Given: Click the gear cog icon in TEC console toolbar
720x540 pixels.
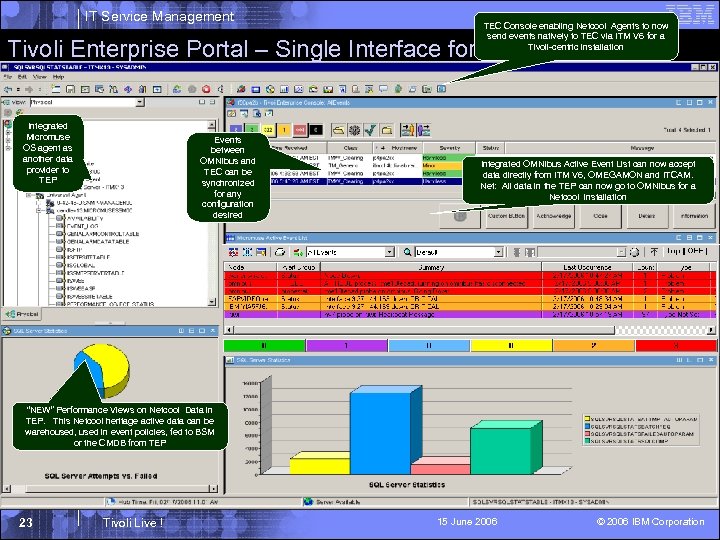Looking at the screenshot, I should click(354, 130).
